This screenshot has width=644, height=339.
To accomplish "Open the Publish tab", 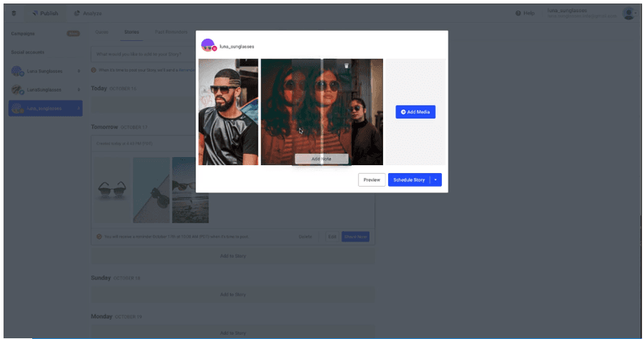I will coord(45,13).
